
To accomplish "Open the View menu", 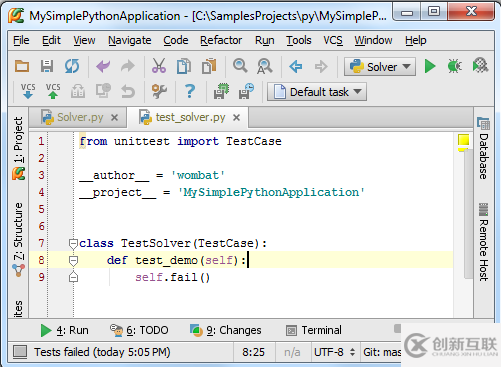I will pyautogui.click(x=84, y=40).
